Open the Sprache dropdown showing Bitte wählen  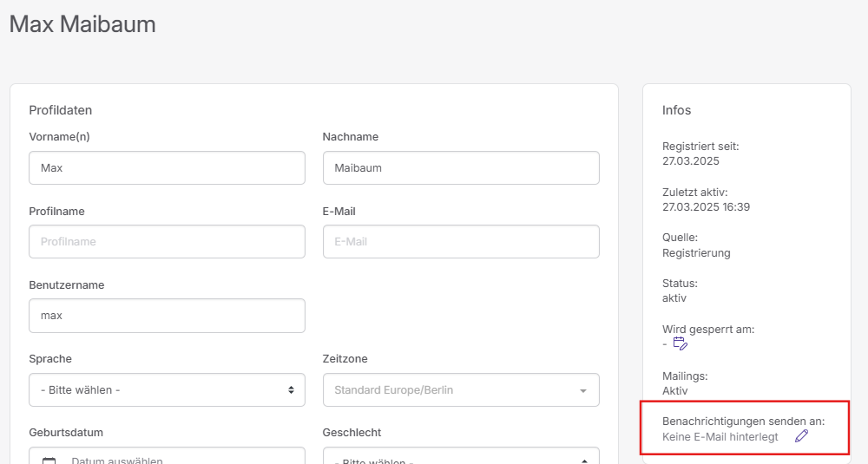point(167,390)
